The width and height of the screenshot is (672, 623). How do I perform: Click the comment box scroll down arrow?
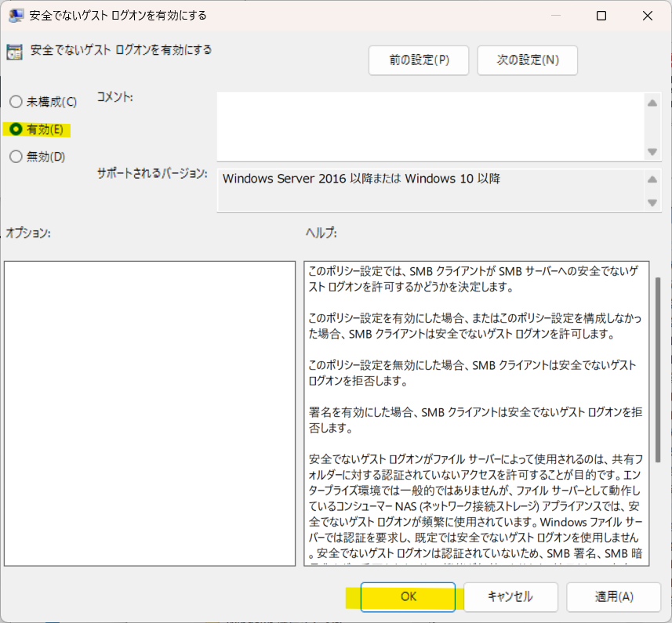[652, 152]
